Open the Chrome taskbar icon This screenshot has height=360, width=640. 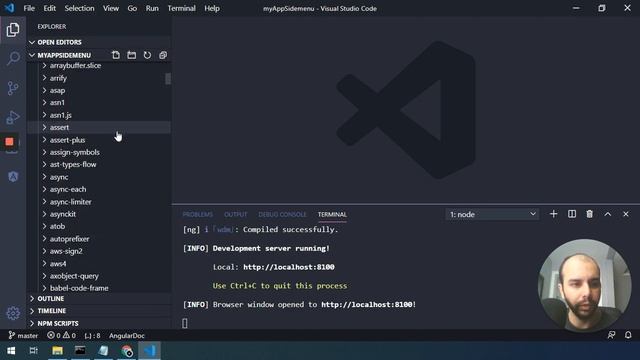point(127,351)
